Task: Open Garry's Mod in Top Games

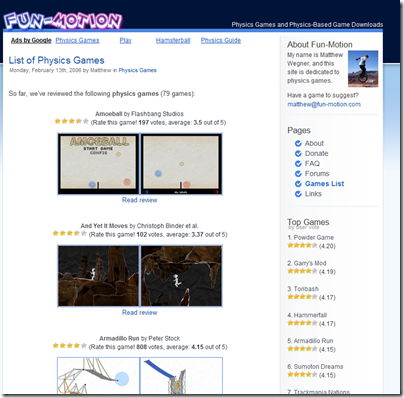Action: tap(310, 263)
